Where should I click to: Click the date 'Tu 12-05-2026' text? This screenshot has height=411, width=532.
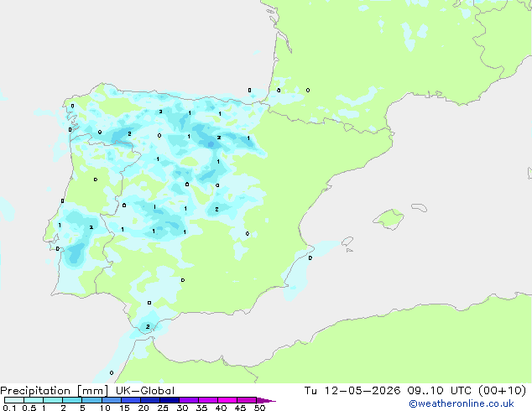coord(352,391)
